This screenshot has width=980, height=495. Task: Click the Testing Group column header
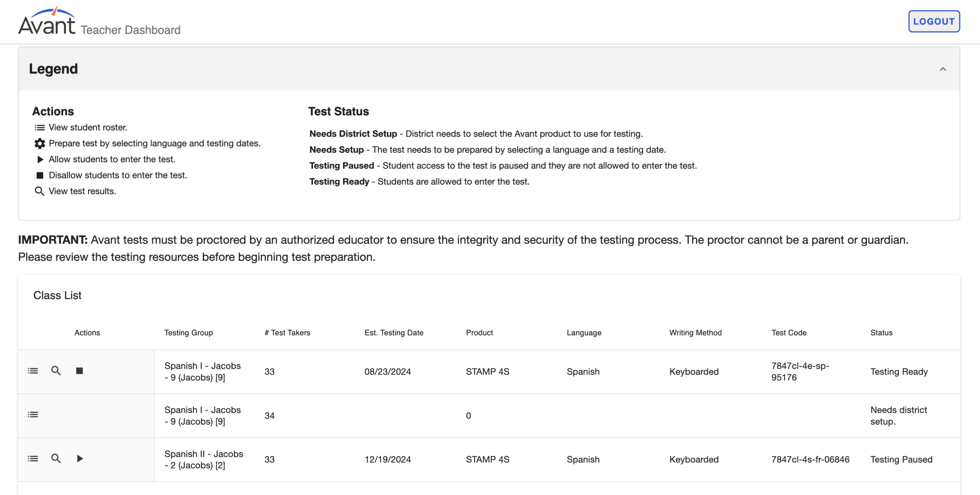[x=189, y=333]
